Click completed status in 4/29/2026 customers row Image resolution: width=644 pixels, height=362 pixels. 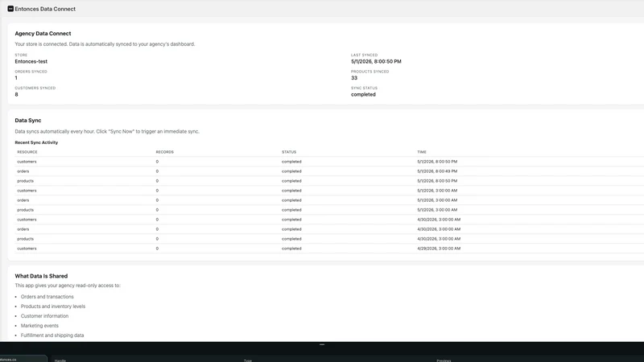coord(291,249)
